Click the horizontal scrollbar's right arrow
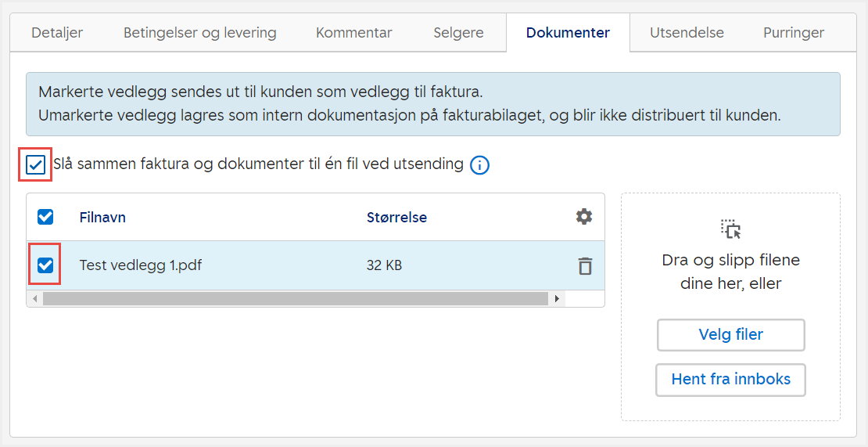Image resolution: width=868 pixels, height=447 pixels. coord(557,298)
